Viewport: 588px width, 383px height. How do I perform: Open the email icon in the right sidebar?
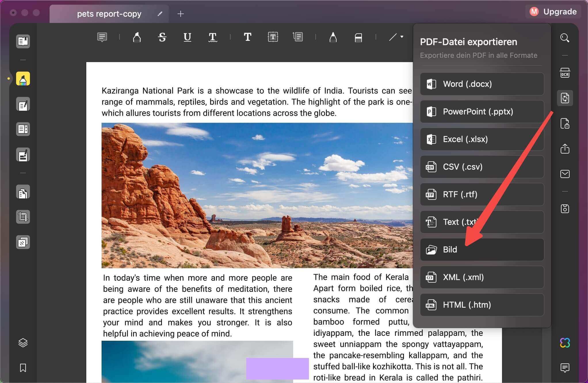(x=565, y=174)
